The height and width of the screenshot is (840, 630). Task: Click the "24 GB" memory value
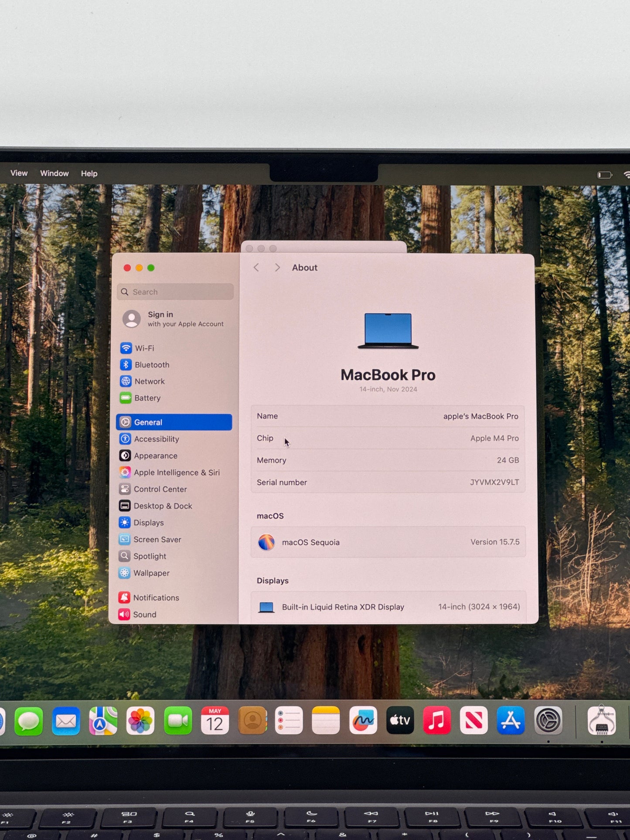(508, 460)
